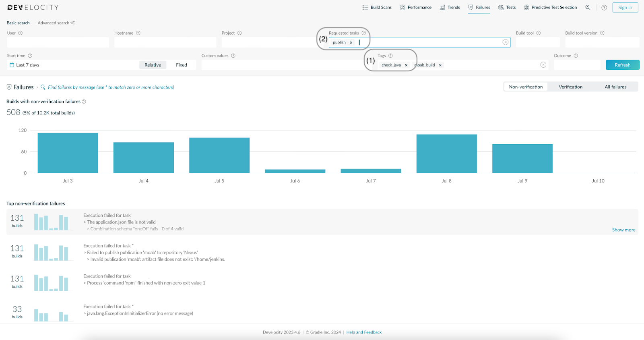The width and height of the screenshot is (644, 340).
Task: Go to the Build Scans tab
Action: pos(377,8)
